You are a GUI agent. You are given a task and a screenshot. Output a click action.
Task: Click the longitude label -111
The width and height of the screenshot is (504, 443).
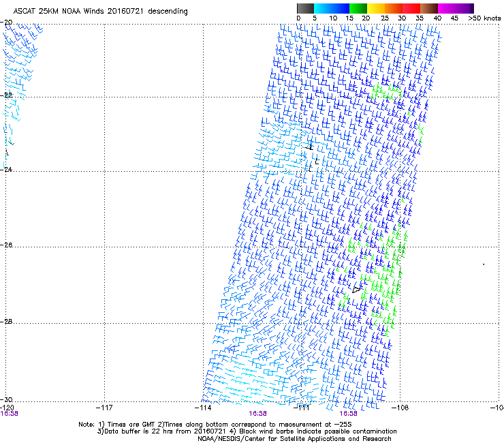tap(302, 408)
